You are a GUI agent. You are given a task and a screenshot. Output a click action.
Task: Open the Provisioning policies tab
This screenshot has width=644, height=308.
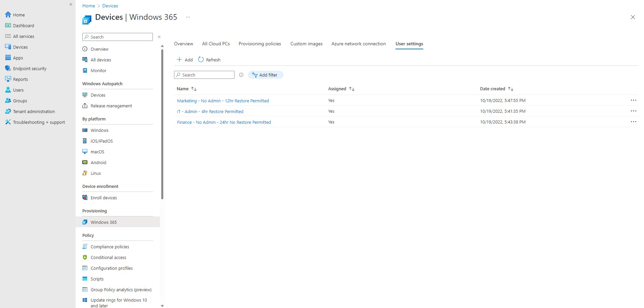point(260,44)
